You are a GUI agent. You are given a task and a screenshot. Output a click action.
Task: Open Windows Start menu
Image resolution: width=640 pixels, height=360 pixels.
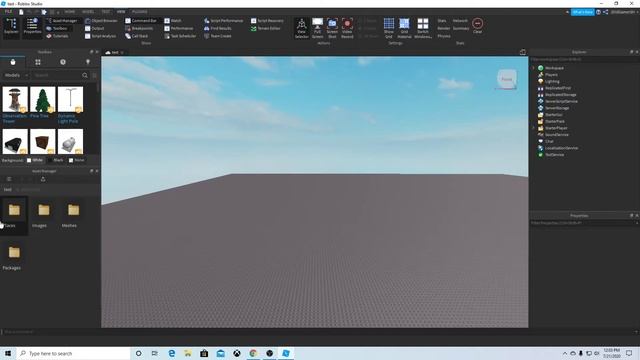pyautogui.click(x=8, y=353)
